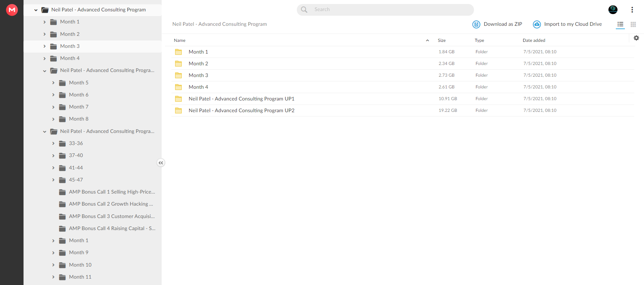Expand top-level Month 1 in the tree
The width and height of the screenshot is (644, 285).
coord(45,22)
